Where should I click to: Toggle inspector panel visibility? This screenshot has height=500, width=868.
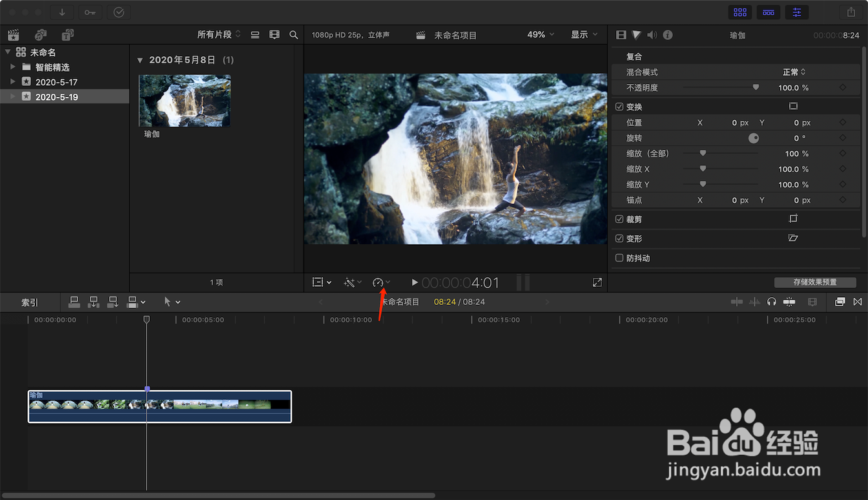(x=797, y=12)
